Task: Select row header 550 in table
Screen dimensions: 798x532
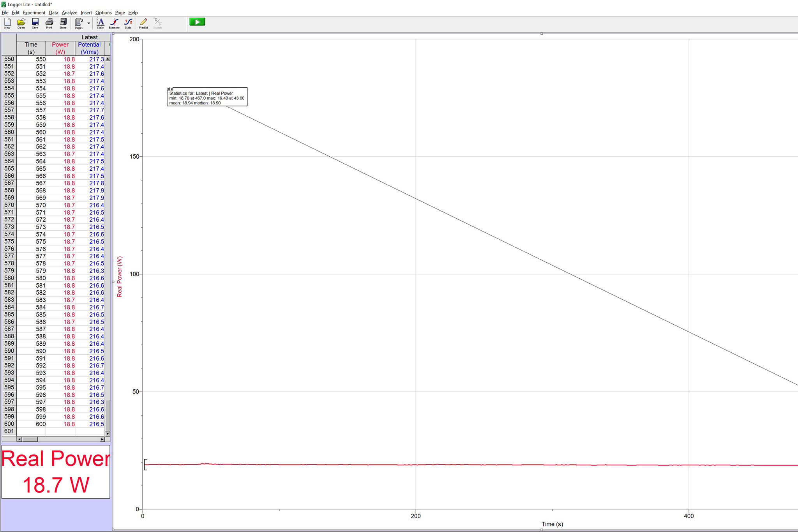Action: (9, 59)
